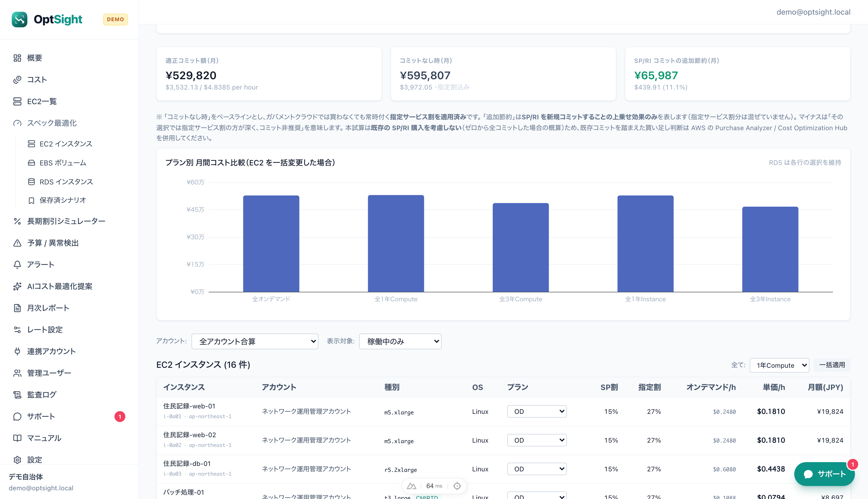Image resolution: width=868 pixels, height=499 pixels.
Task: Click the 全1年Compute bar in chart
Action: click(x=396, y=244)
